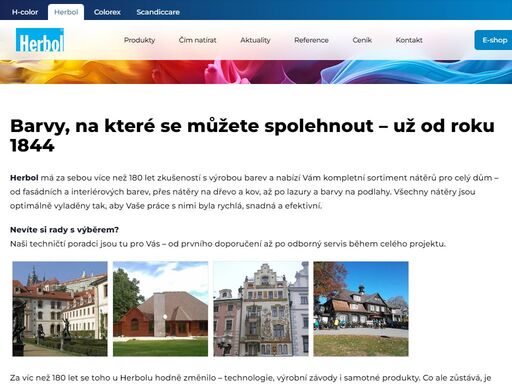This screenshot has height=384, width=512.
Task: Go to Aktuality page
Action: (x=255, y=40)
